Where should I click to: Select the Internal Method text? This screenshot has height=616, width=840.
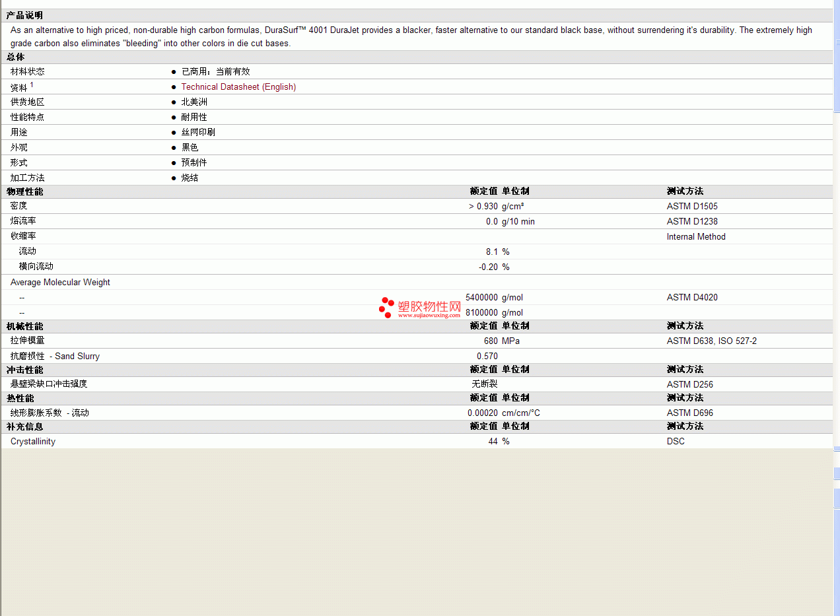point(696,236)
